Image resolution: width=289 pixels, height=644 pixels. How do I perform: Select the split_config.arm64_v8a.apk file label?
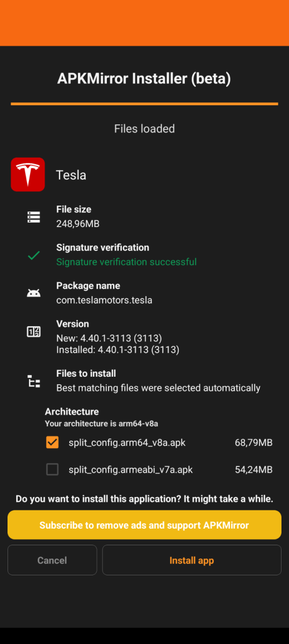pyautogui.click(x=127, y=443)
